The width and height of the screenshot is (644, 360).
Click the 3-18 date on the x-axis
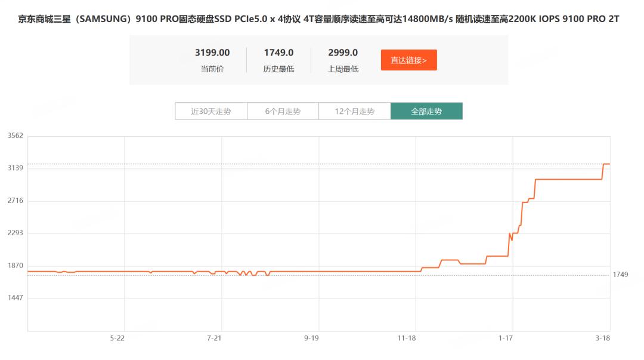point(602,339)
